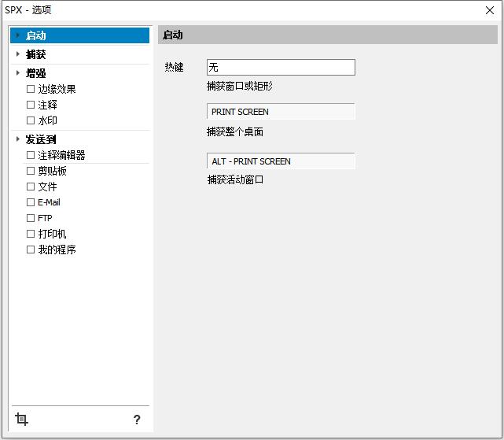Expand the 启动 section arrow
This screenshot has height=440, width=504.
pos(18,35)
